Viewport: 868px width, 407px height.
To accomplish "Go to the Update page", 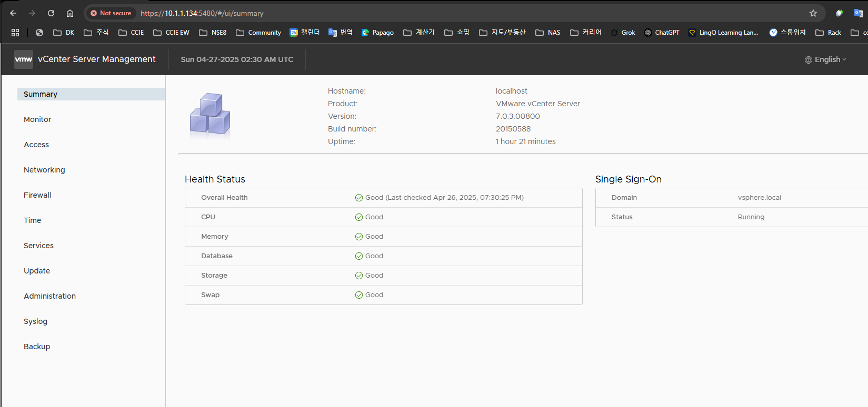I will pos(37,271).
